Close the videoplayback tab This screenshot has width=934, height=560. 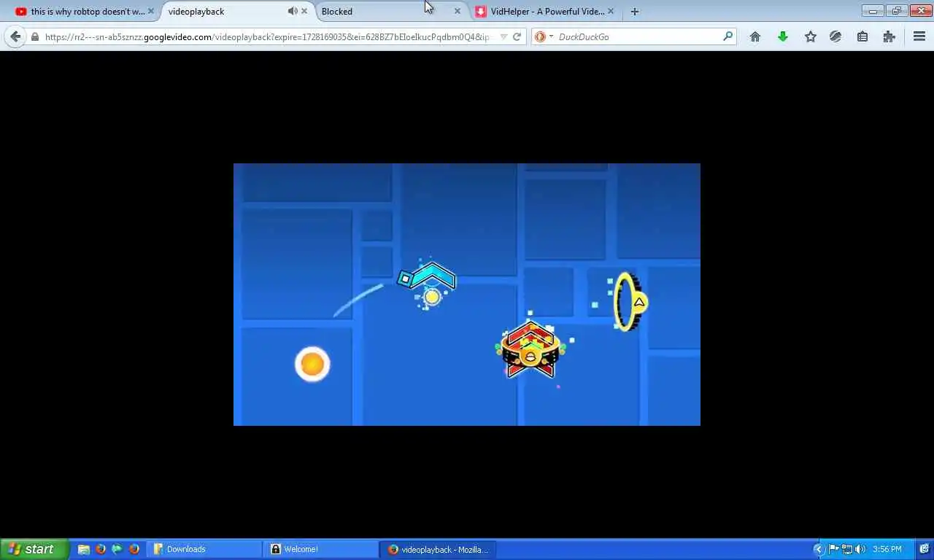tap(304, 12)
